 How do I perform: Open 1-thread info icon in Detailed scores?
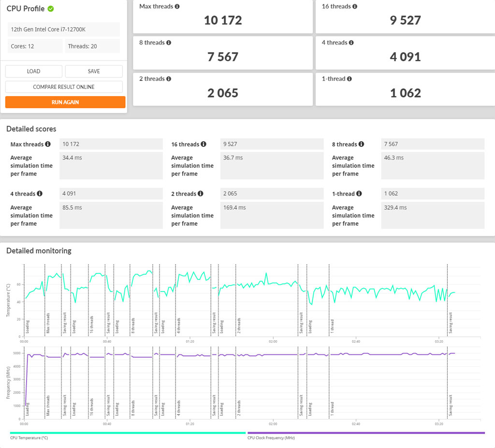pos(359,193)
